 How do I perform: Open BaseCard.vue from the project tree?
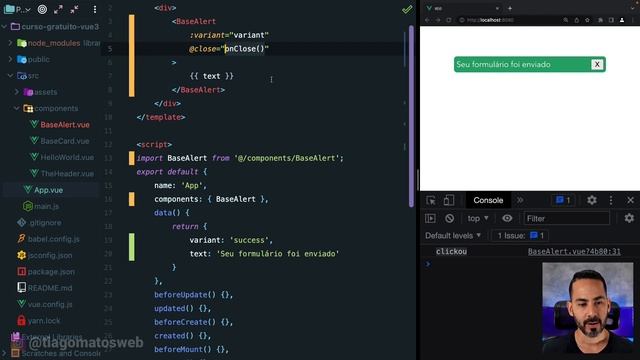click(x=60, y=141)
